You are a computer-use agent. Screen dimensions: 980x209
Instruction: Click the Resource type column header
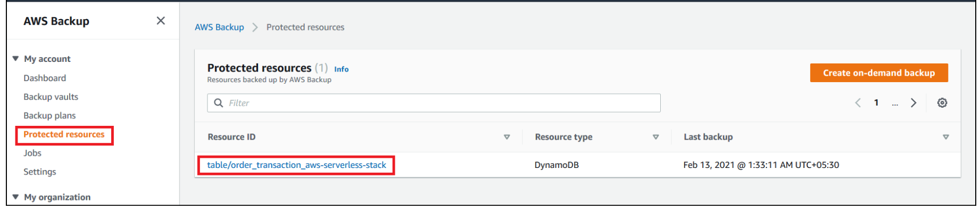click(x=563, y=137)
